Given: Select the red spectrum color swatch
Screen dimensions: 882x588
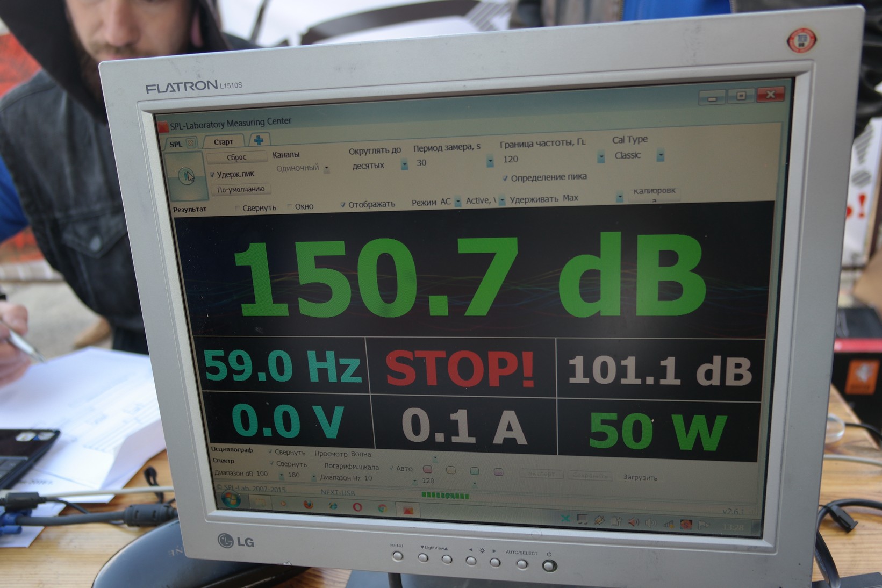Looking at the screenshot, I should point(428,469).
